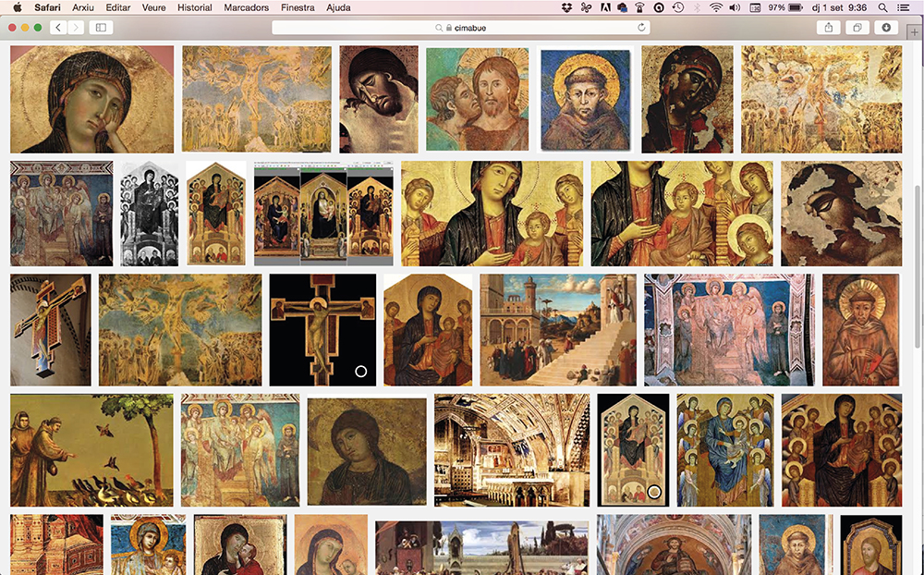Reload the cimabue page
Image resolution: width=924 pixels, height=575 pixels.
coord(642,27)
